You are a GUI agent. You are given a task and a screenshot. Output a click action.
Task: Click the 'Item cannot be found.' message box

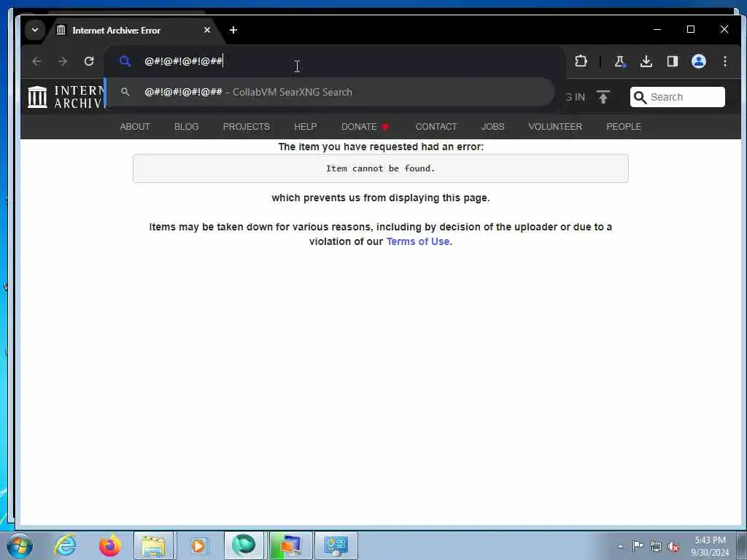381,168
